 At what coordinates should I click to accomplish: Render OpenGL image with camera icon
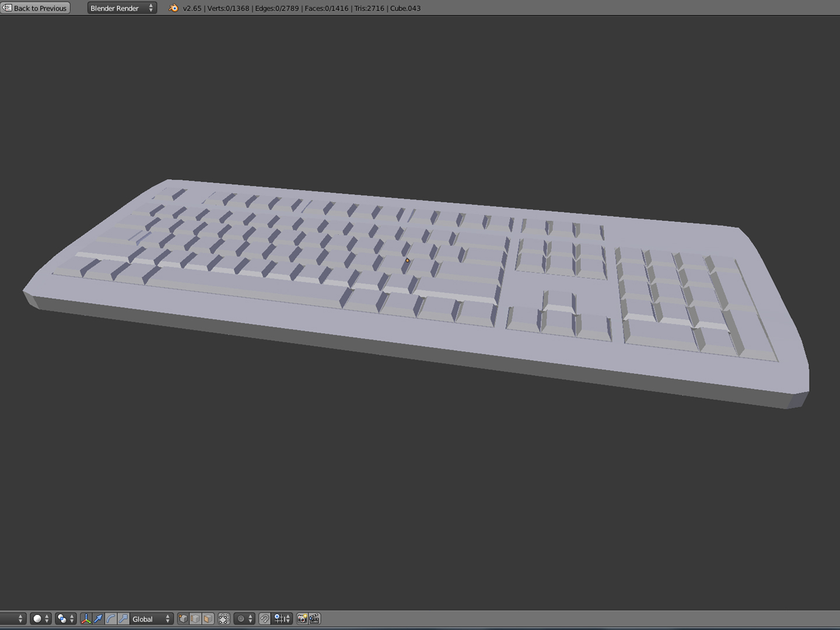coord(302,619)
